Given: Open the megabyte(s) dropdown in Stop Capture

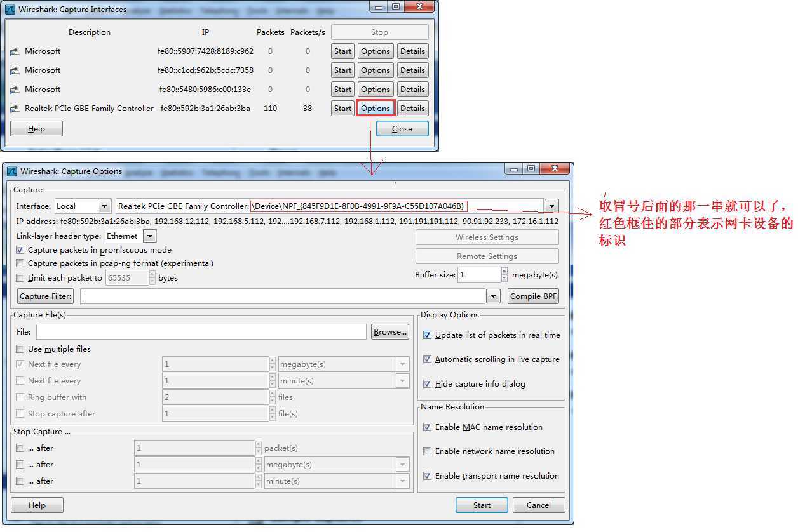Looking at the screenshot, I should click(x=402, y=465).
